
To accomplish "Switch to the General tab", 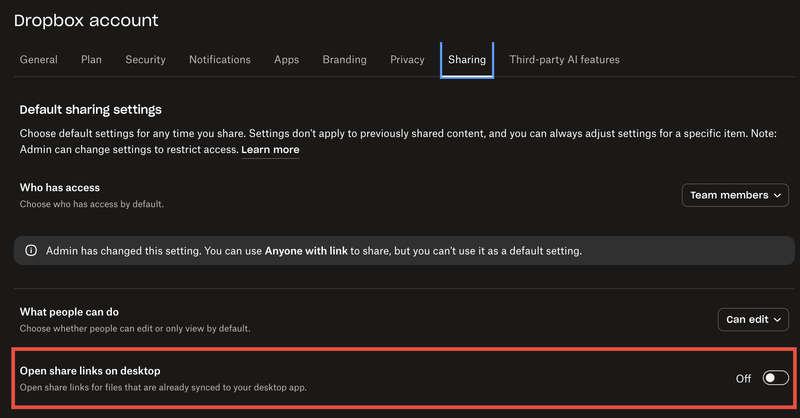I will [39, 60].
